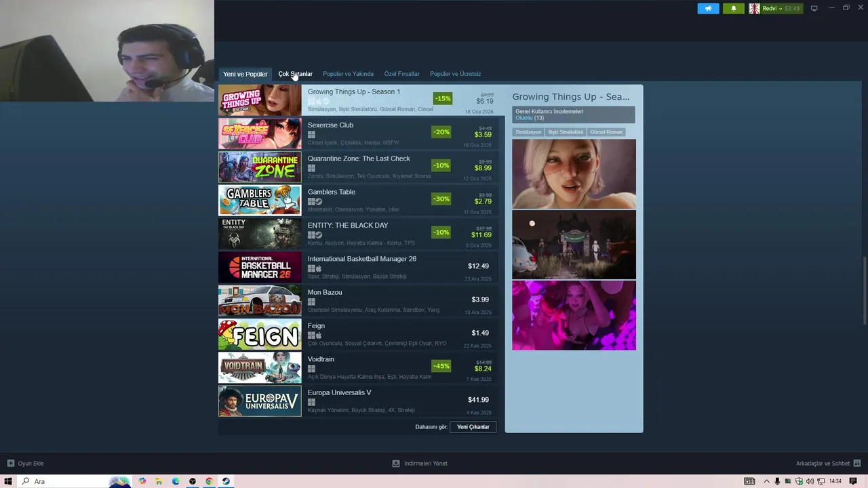
Task: Open OBS Studio in the taskbar
Action: pyautogui.click(x=193, y=481)
